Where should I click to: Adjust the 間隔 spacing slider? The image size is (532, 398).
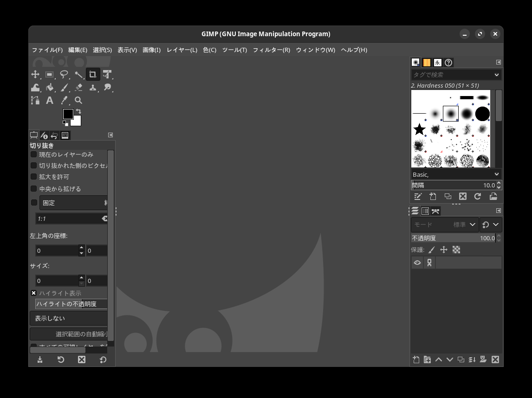[453, 185]
